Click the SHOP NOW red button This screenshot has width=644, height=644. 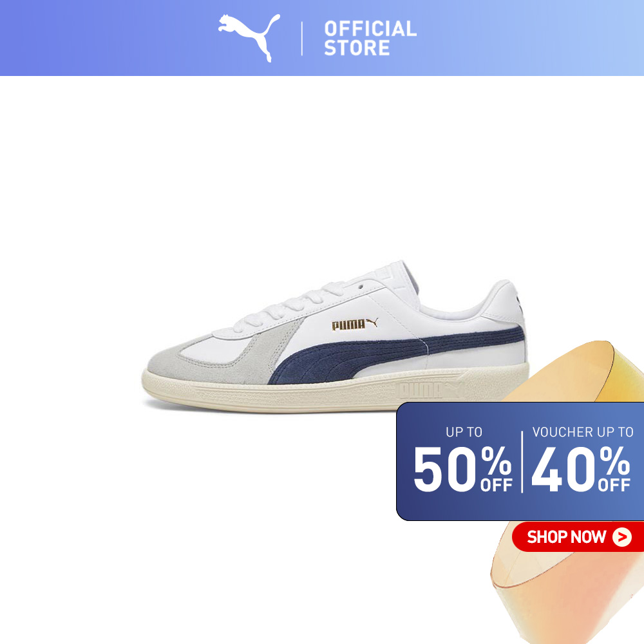578,536
